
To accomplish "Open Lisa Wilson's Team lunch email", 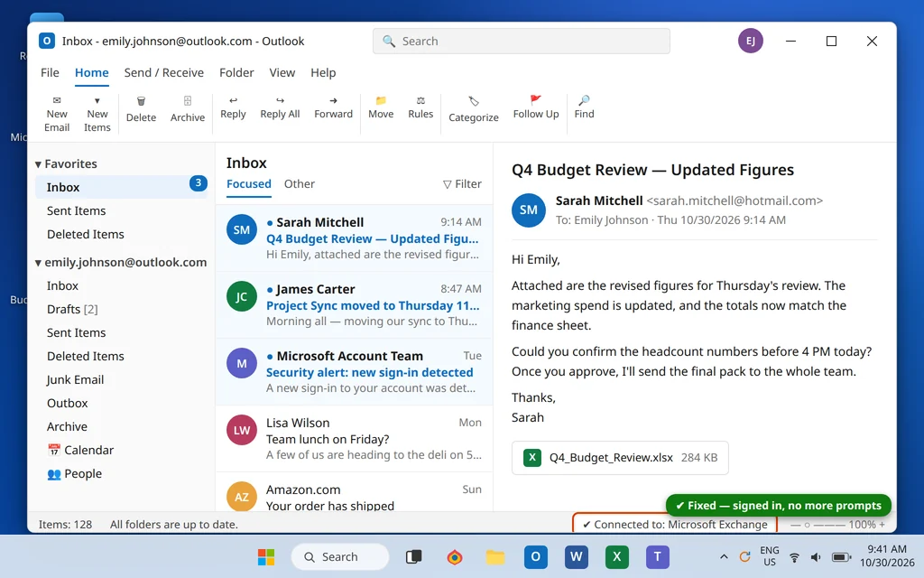I will click(x=354, y=438).
